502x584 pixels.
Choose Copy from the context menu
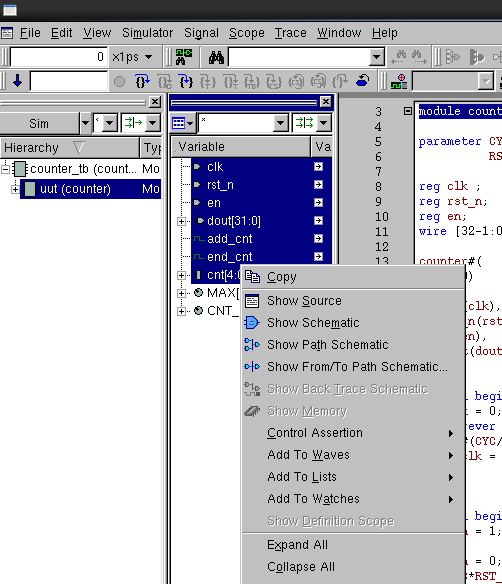click(x=353, y=277)
